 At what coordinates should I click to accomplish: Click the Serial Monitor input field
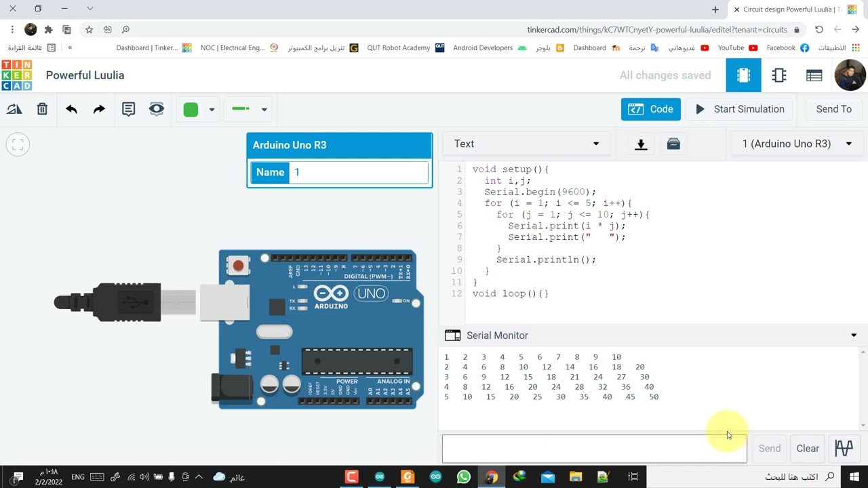tap(594, 449)
